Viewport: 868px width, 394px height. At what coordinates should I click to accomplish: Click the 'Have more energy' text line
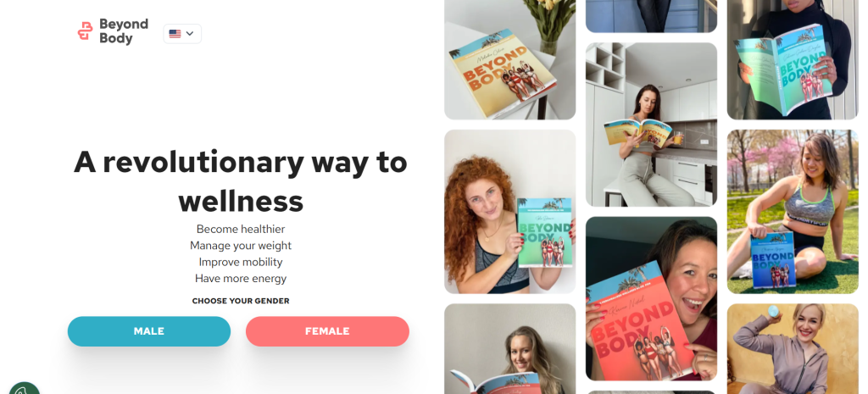tap(241, 279)
